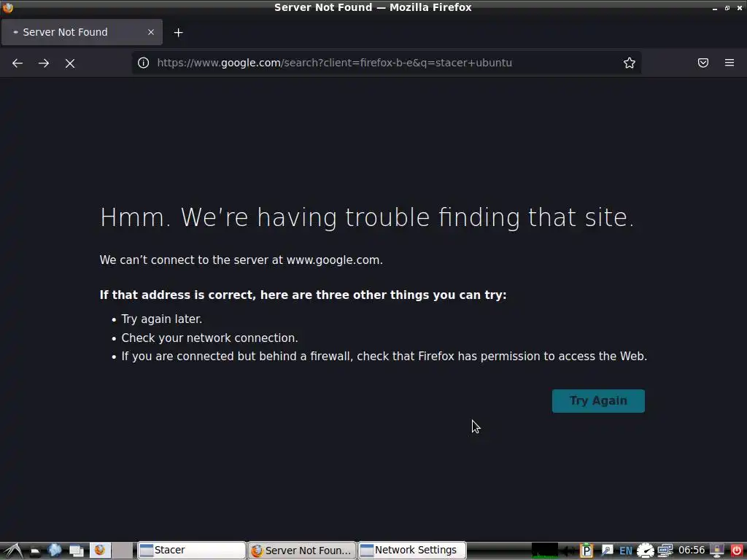Launch web browser globe in panel

coord(55,551)
